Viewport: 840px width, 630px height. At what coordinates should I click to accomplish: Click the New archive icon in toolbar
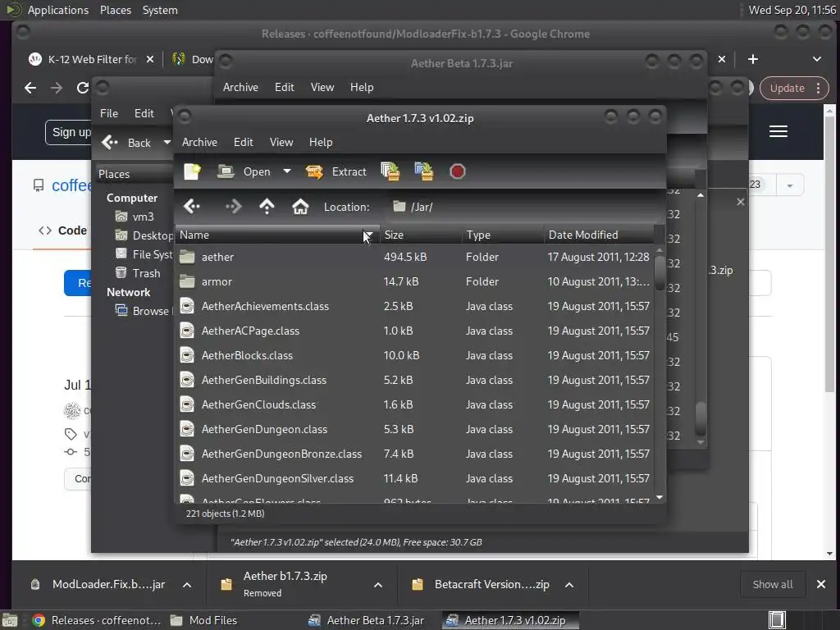(192, 171)
